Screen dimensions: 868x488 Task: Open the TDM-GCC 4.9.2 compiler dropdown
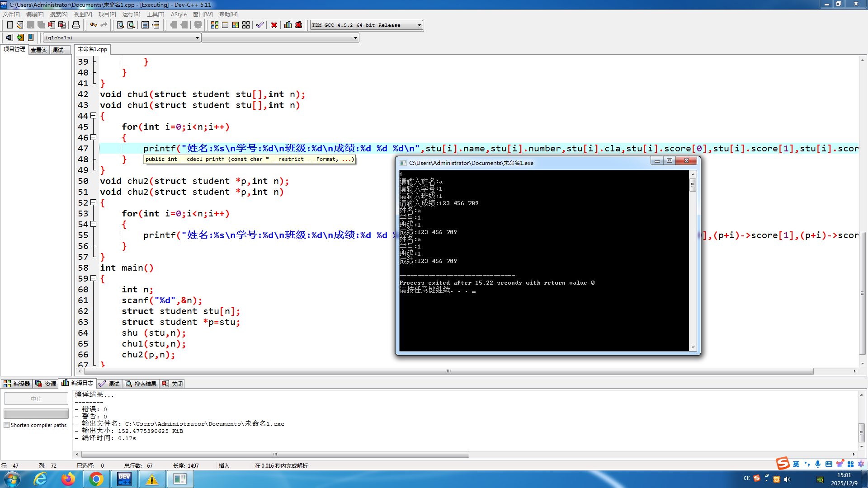(418, 25)
